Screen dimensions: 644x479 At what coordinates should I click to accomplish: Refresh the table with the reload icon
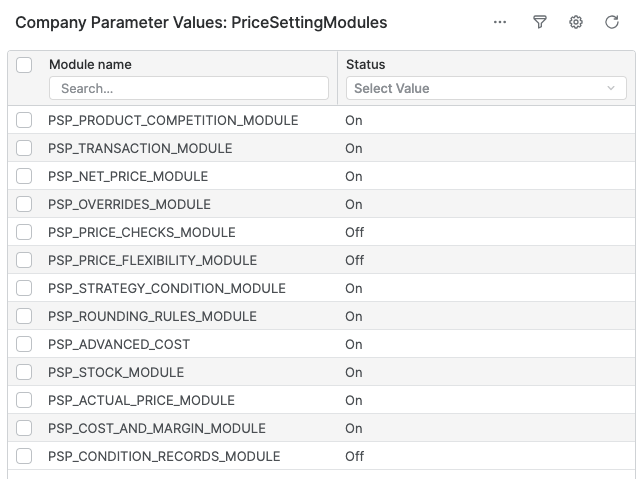[x=612, y=22]
